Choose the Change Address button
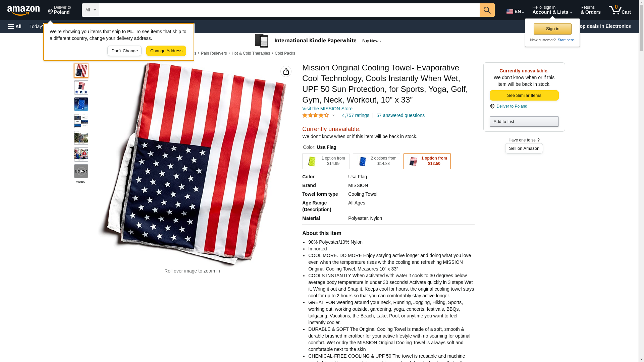Image resolution: width=644 pixels, height=362 pixels. coord(166,51)
